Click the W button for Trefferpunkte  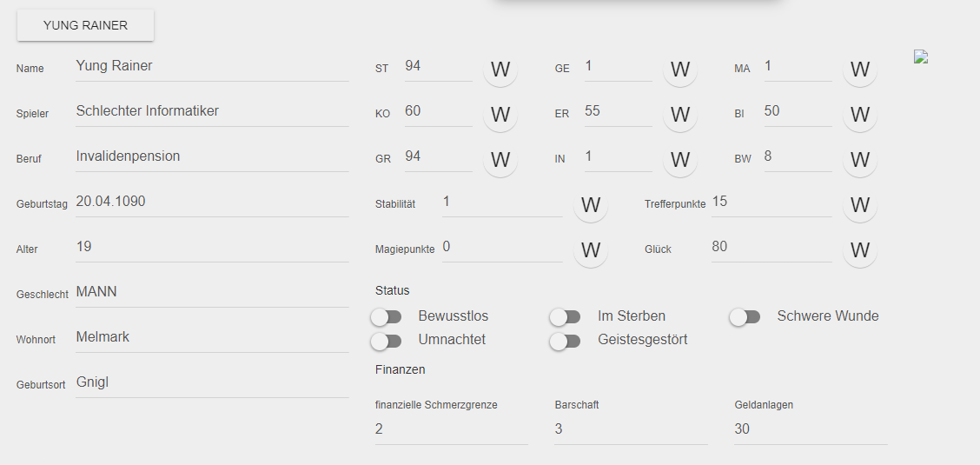pos(860,205)
